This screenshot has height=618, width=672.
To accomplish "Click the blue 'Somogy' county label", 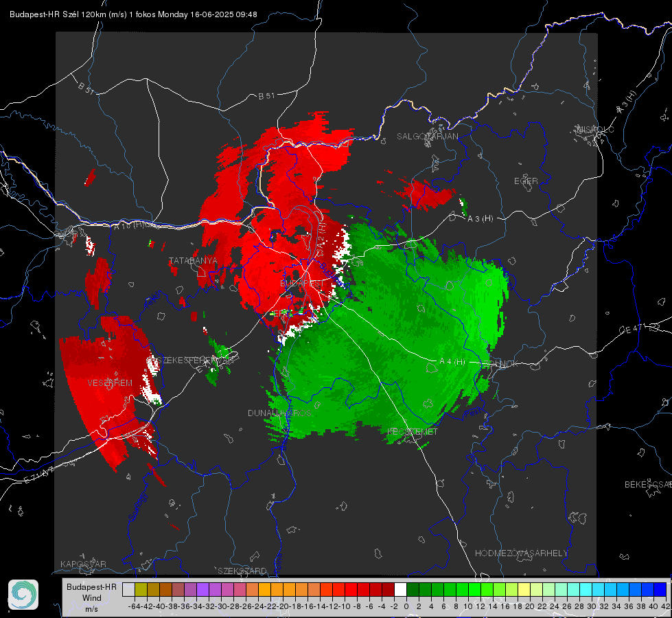I will pyautogui.click(x=138, y=507).
